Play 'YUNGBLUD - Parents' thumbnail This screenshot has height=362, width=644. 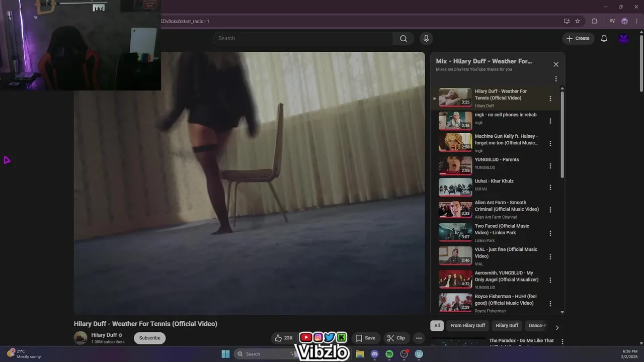pyautogui.click(x=455, y=165)
